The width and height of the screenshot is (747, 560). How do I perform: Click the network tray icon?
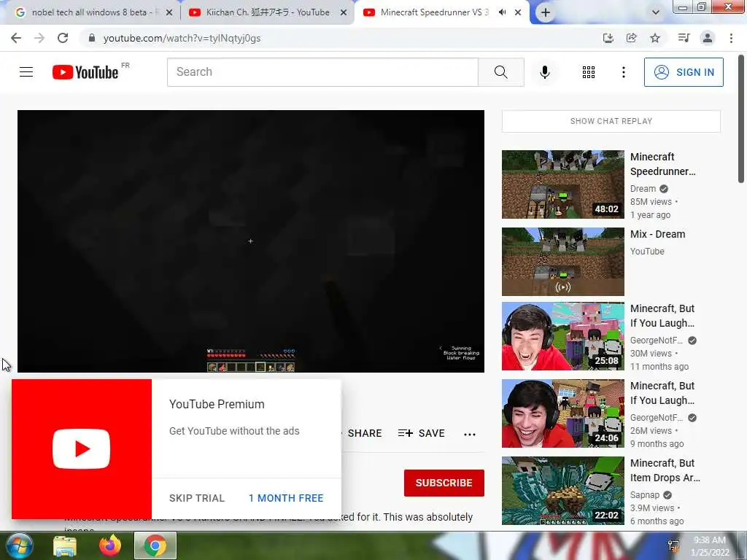(673, 546)
